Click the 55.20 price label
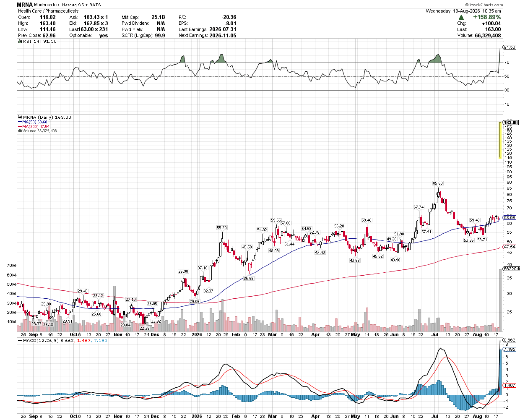This screenshot has height=420, width=520. click(221, 228)
